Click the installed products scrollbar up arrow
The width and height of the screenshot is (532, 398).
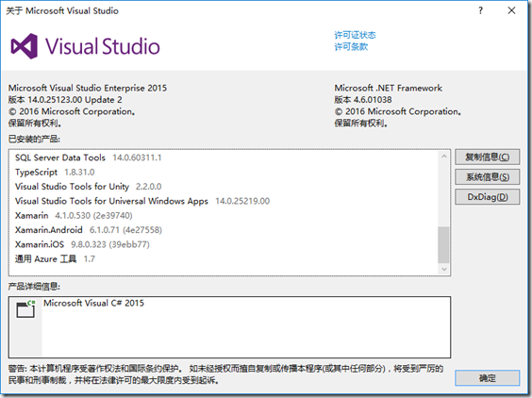click(x=443, y=156)
